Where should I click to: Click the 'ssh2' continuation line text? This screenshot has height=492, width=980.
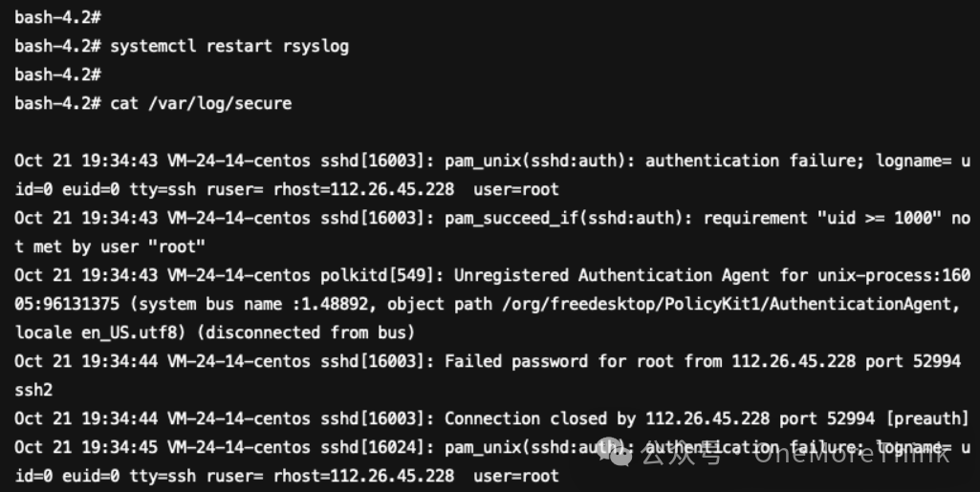(x=33, y=390)
